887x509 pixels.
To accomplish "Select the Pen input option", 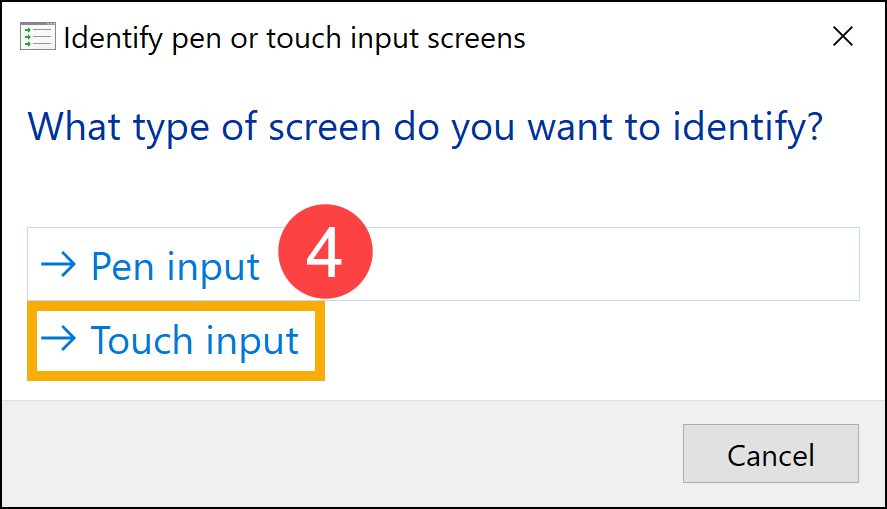I will 443,264.
